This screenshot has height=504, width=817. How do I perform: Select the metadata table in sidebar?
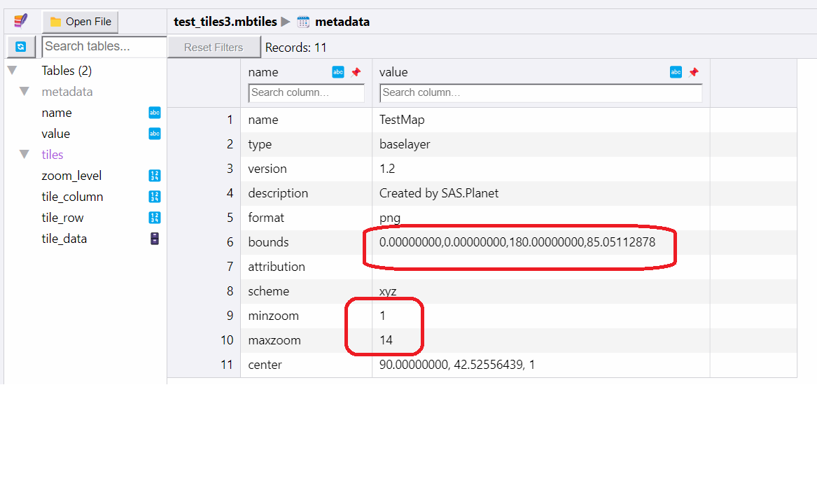(67, 92)
